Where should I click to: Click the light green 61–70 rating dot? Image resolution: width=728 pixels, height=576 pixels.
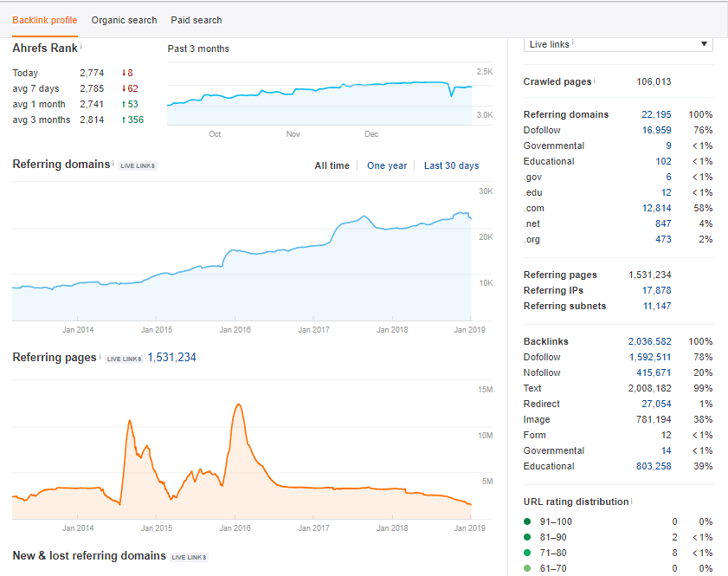click(527, 568)
